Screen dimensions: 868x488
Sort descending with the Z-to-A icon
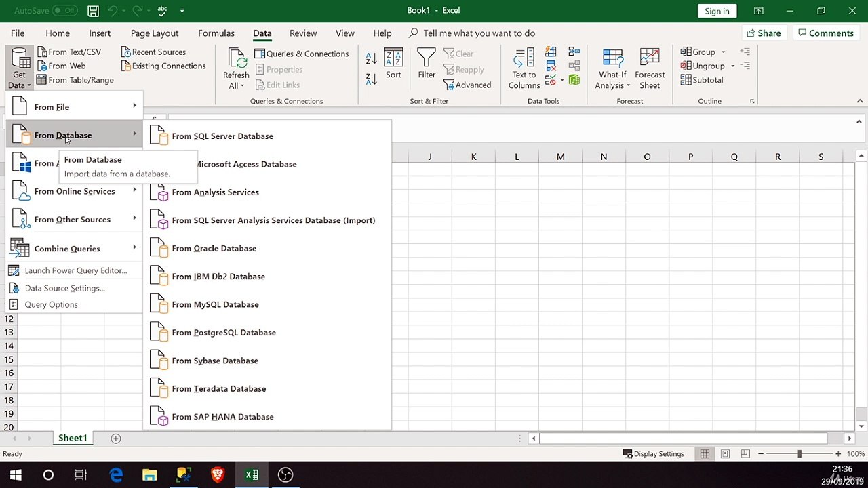point(371,79)
